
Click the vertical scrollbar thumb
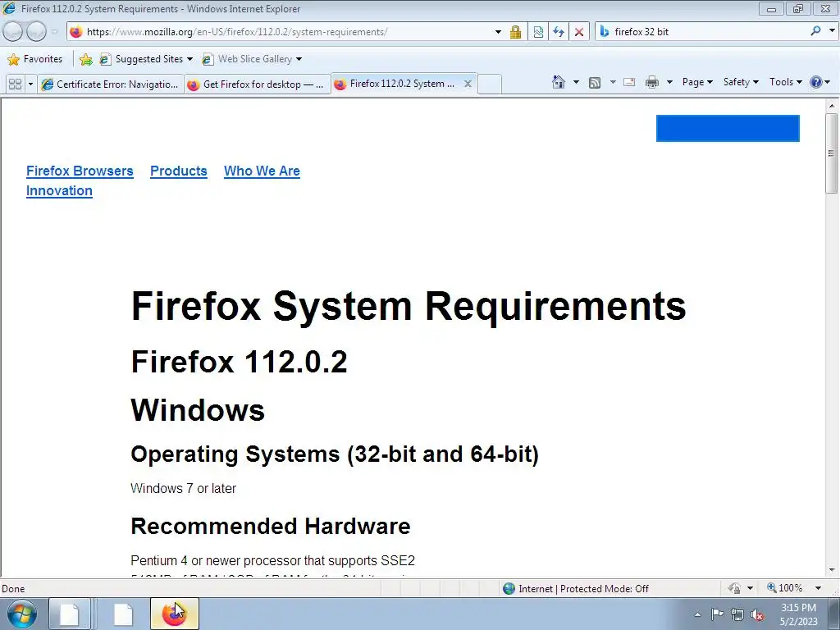tap(832, 153)
